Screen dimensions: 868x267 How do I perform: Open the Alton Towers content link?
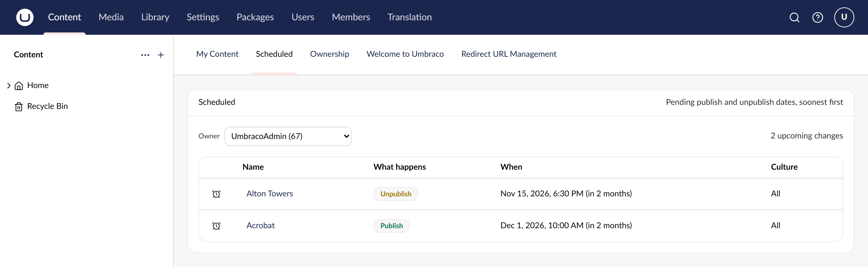pos(270,193)
